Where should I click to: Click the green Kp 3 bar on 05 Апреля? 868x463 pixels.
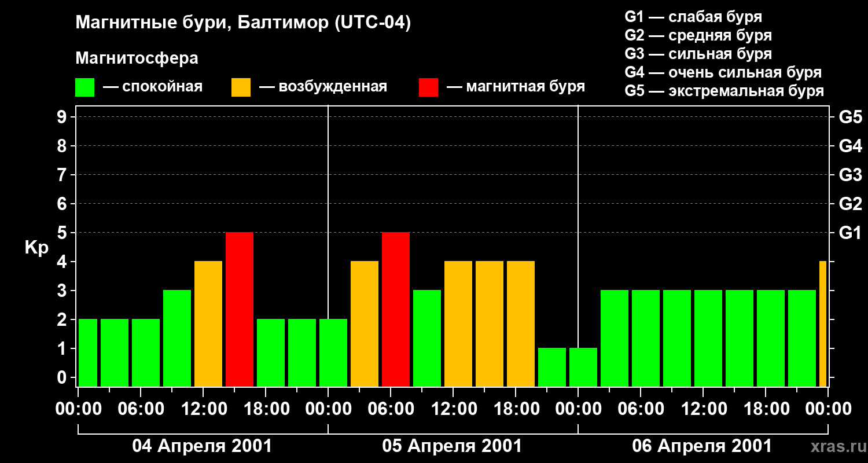pyautogui.click(x=427, y=339)
